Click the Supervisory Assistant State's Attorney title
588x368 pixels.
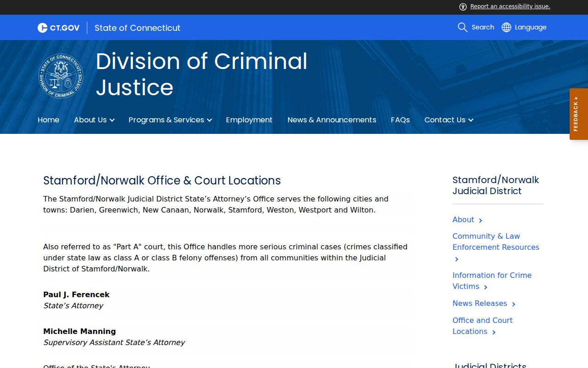point(114,342)
